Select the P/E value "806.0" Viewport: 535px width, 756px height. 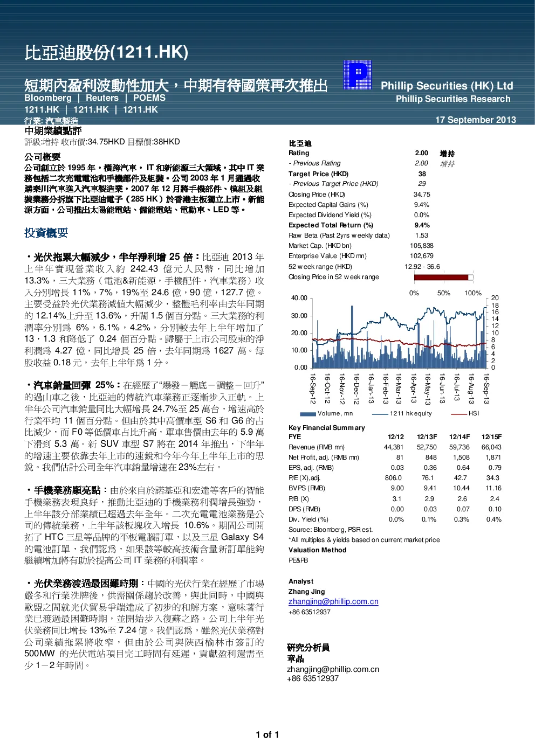click(393, 478)
